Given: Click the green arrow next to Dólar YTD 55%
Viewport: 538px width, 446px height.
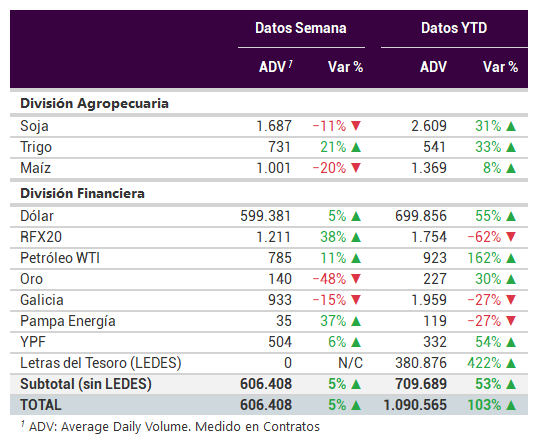Looking at the screenshot, I should (x=511, y=216).
